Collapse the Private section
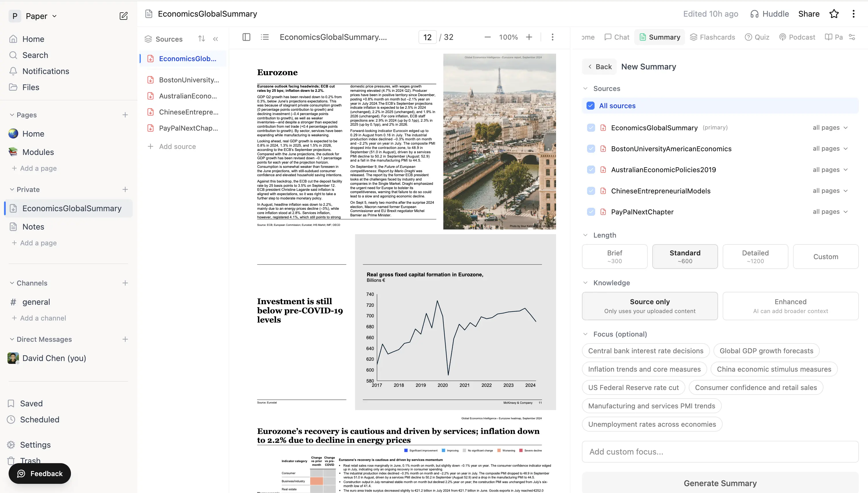Screen dimensions: 868x493 [x=12, y=189]
